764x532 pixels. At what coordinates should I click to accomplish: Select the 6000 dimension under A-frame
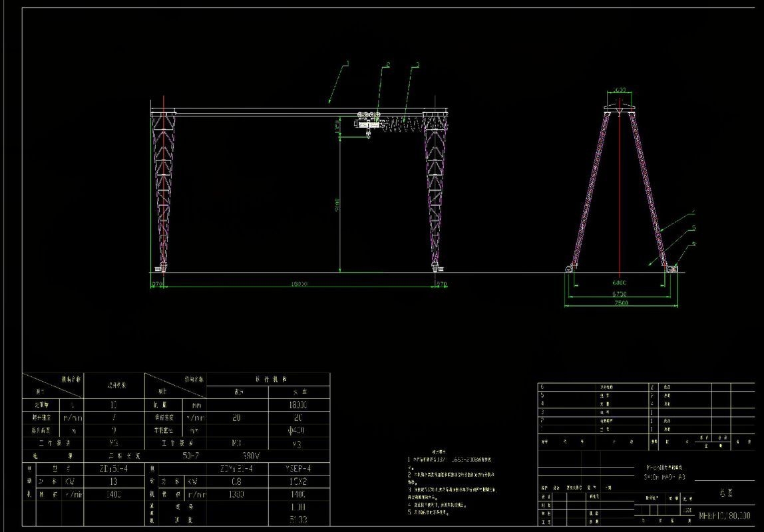(x=620, y=282)
